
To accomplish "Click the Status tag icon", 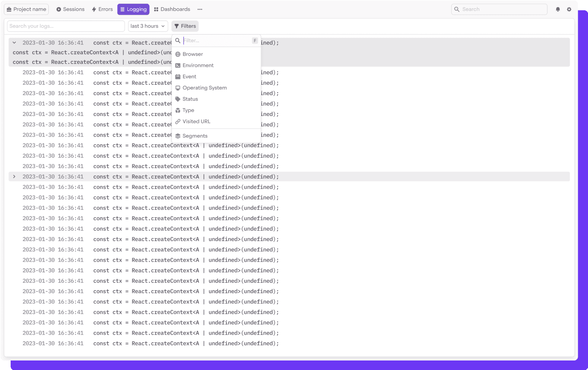I will [178, 99].
